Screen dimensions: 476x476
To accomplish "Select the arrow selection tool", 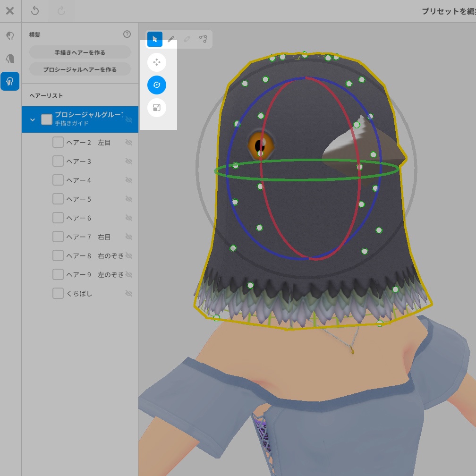I will tap(155, 39).
